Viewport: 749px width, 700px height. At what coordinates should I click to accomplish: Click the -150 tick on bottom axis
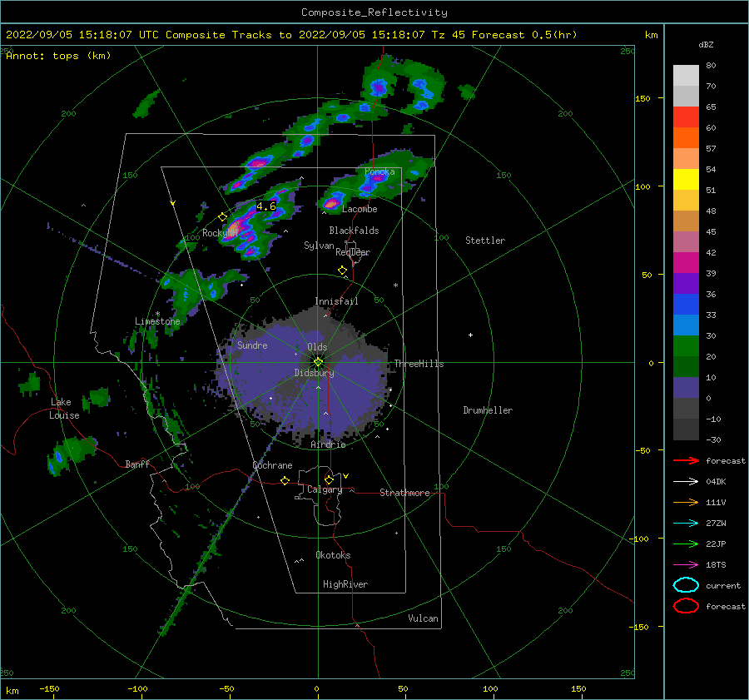click(x=49, y=688)
